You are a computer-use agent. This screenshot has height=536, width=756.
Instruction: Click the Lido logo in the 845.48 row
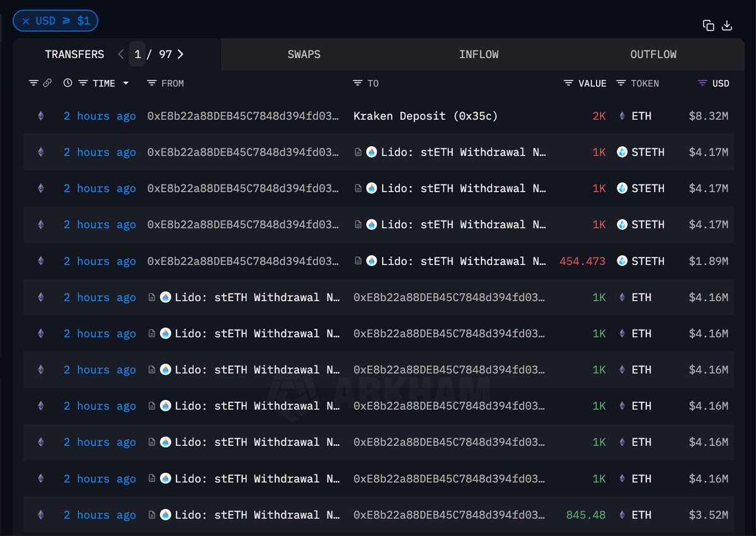tap(166, 515)
